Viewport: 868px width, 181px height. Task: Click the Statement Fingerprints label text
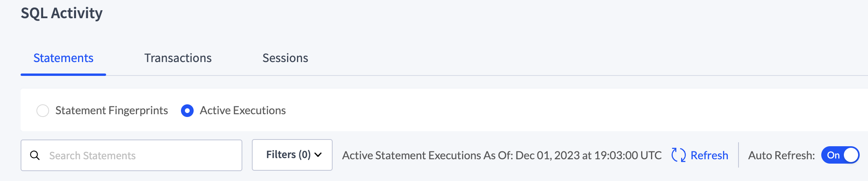(112, 111)
